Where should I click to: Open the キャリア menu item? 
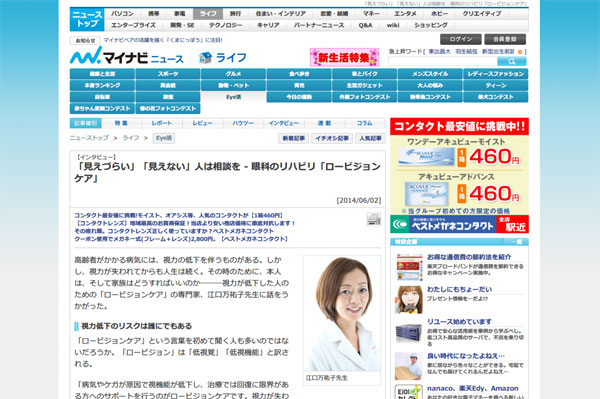coord(268,25)
